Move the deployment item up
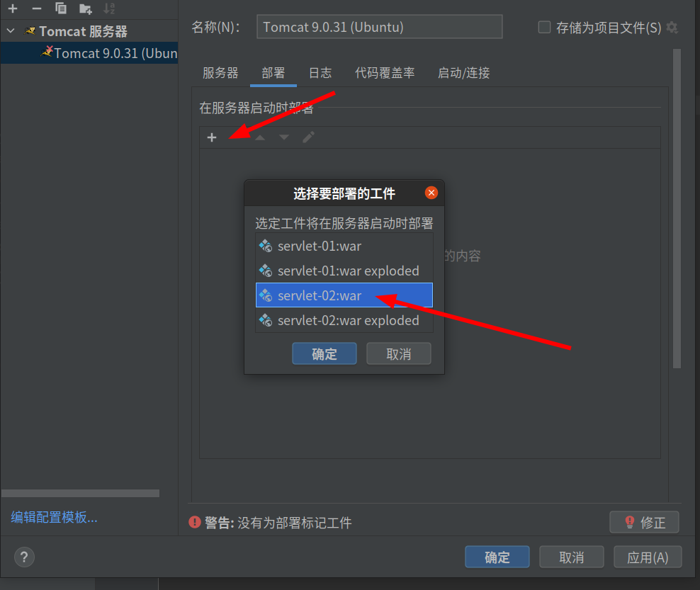The height and width of the screenshot is (590, 700). (260, 137)
